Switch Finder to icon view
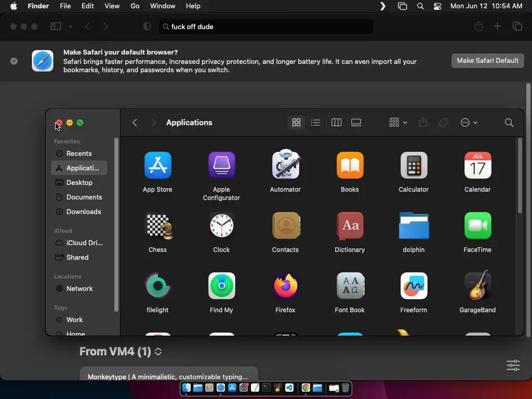 click(x=296, y=123)
